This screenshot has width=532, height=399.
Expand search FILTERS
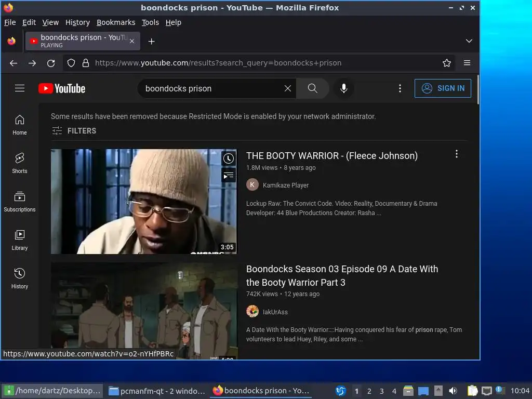(x=74, y=131)
